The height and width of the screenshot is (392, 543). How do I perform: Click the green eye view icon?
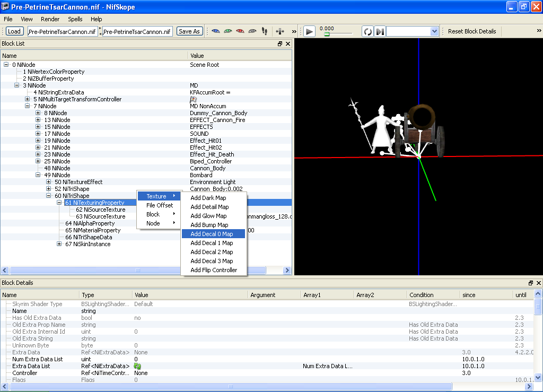pos(228,31)
